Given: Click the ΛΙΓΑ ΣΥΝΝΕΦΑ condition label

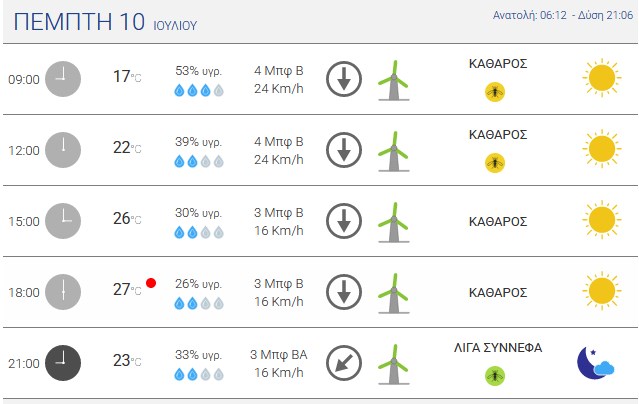Looking at the screenshot, I should [x=498, y=348].
